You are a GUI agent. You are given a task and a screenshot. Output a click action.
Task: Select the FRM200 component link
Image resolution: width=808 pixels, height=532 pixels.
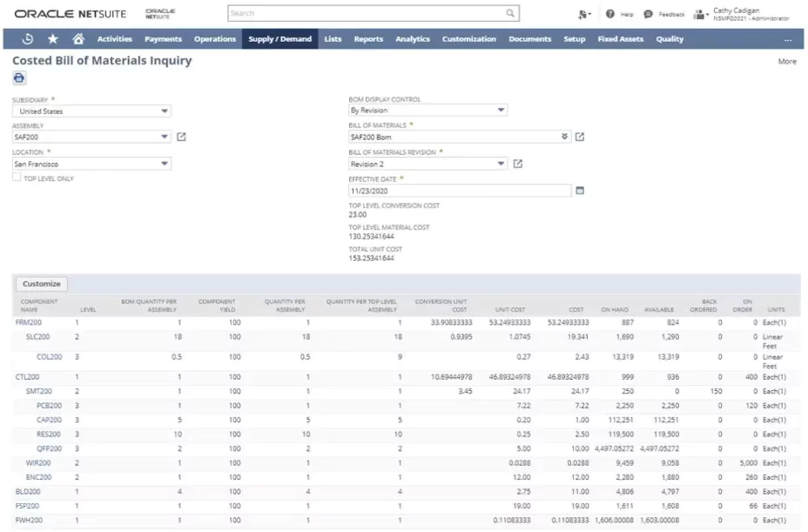tap(30, 320)
